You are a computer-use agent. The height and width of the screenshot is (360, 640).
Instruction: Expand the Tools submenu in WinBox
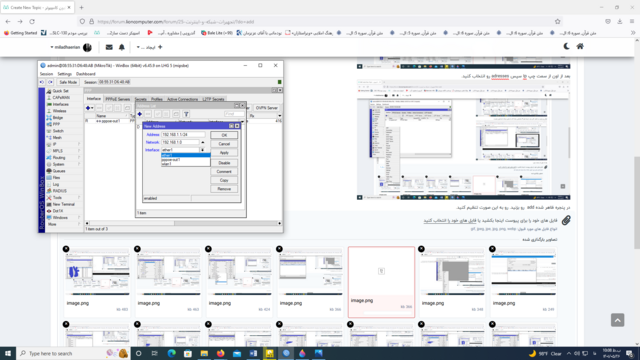[x=64, y=198]
